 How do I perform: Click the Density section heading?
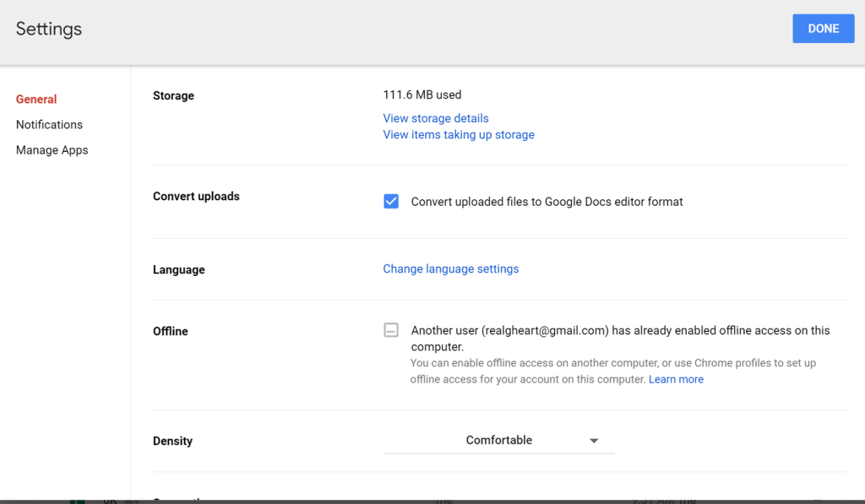coord(172,441)
